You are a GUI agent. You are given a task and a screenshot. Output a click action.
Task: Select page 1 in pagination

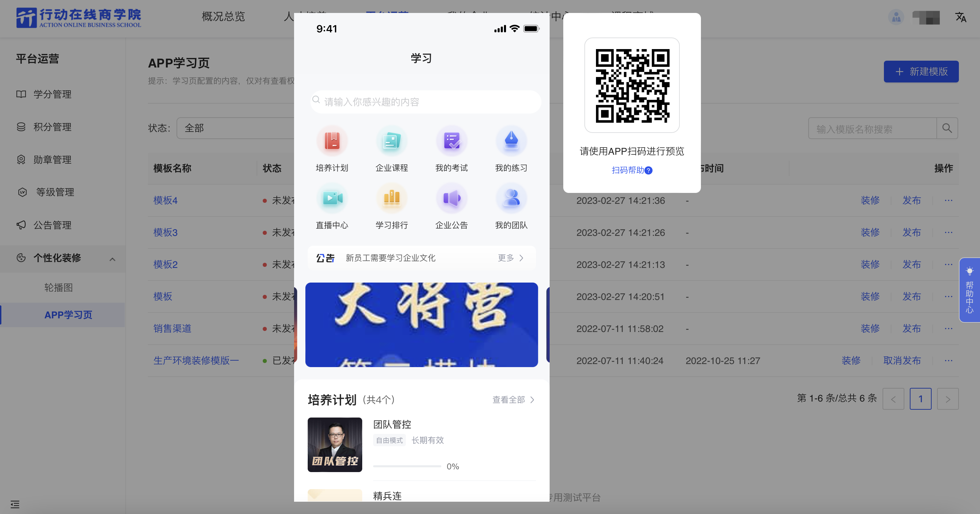tap(921, 399)
